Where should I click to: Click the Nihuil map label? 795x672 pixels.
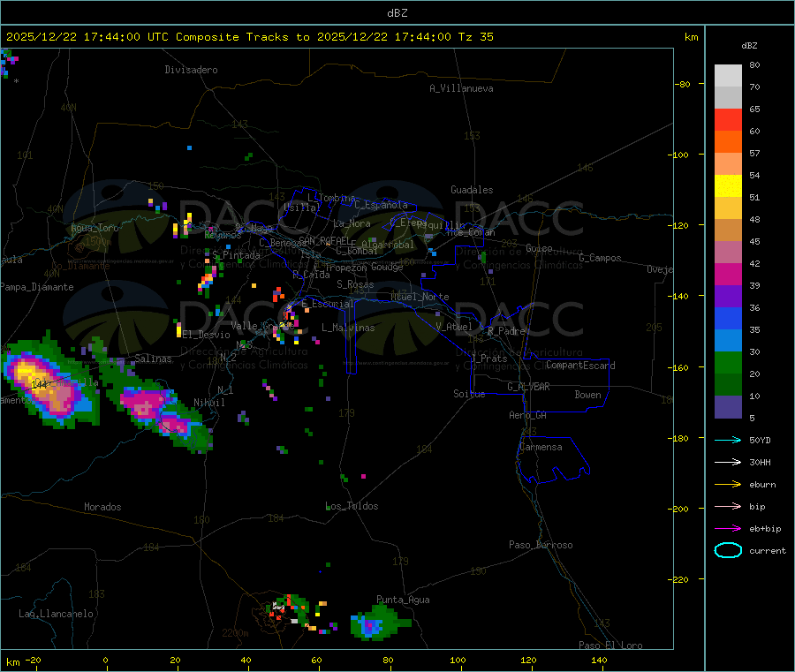(209, 403)
